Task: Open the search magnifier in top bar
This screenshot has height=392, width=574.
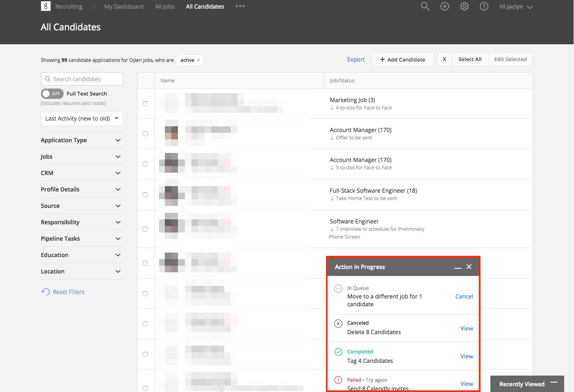Action: pyautogui.click(x=425, y=7)
